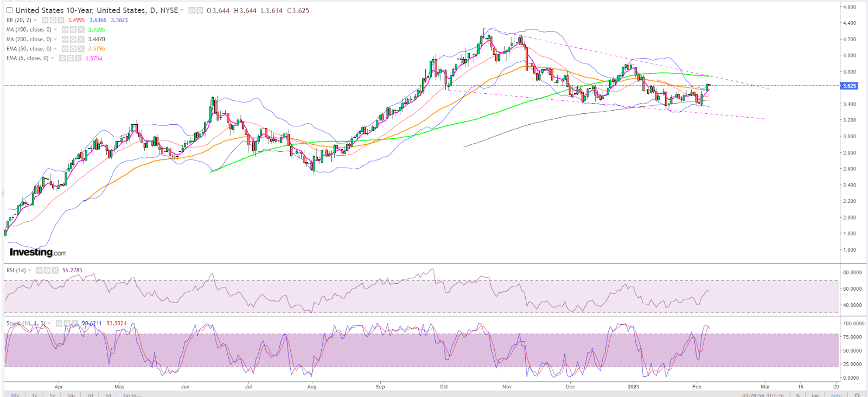This screenshot has width=868, height=397.
Task: Select the 1y time range
Action: [x=52, y=395]
